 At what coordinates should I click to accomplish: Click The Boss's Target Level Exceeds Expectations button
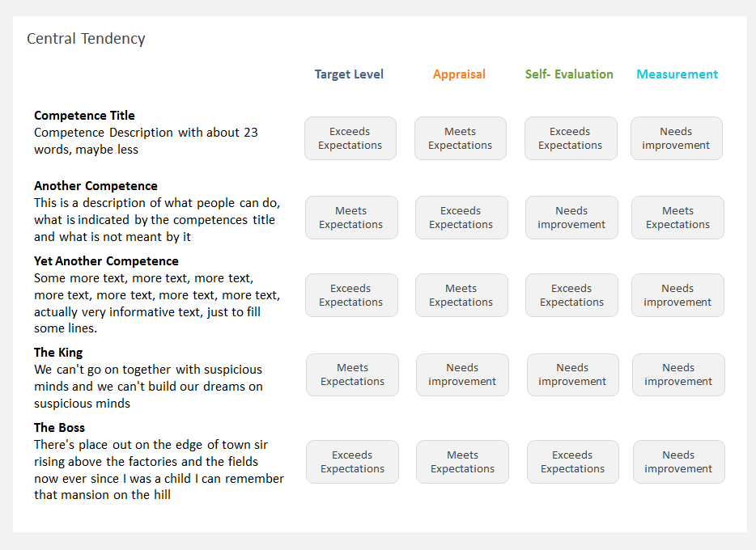(352, 462)
